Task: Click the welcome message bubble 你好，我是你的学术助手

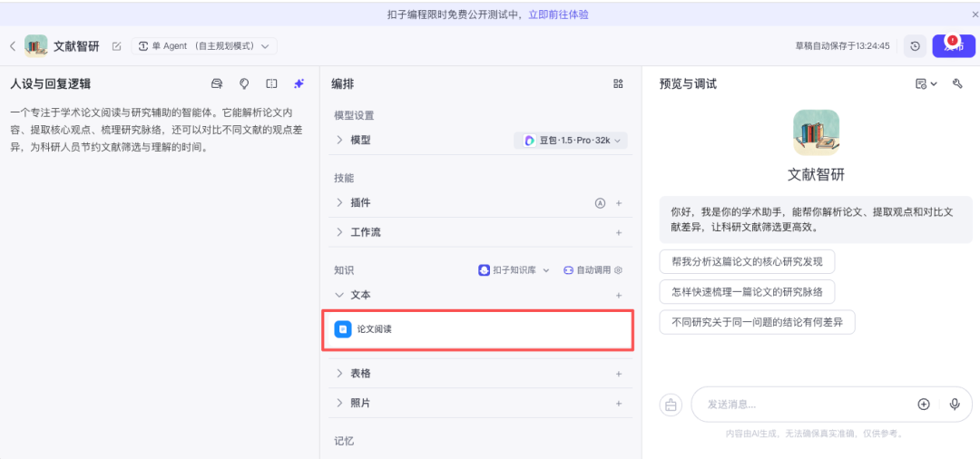Action: click(x=816, y=220)
